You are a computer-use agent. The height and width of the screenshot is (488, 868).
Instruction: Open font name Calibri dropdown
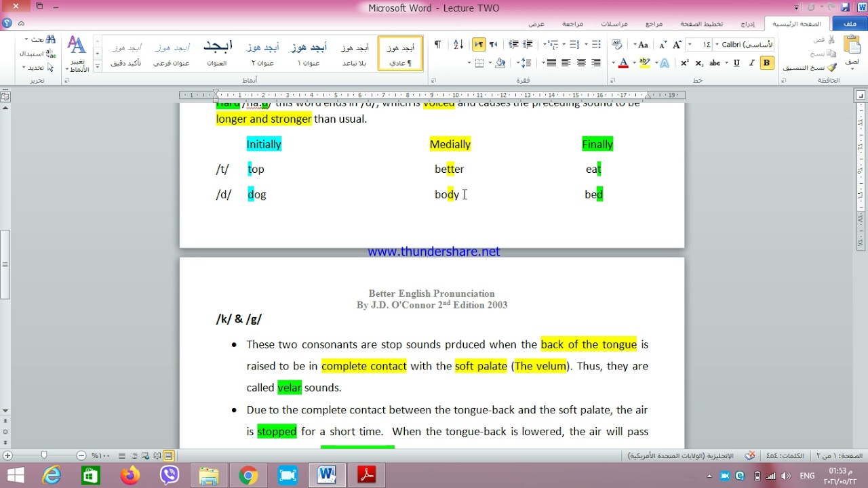(x=717, y=44)
